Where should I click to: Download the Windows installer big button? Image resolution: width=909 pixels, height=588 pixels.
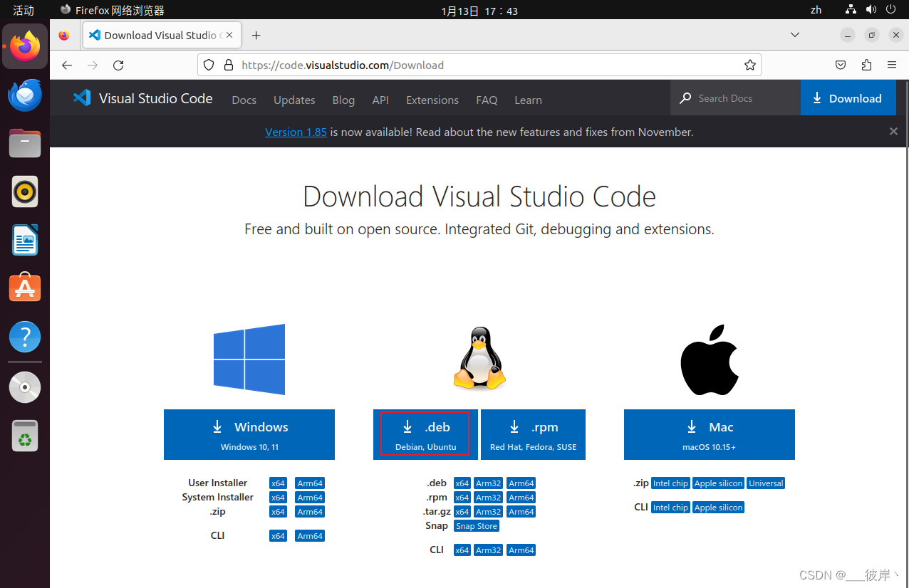coord(249,434)
